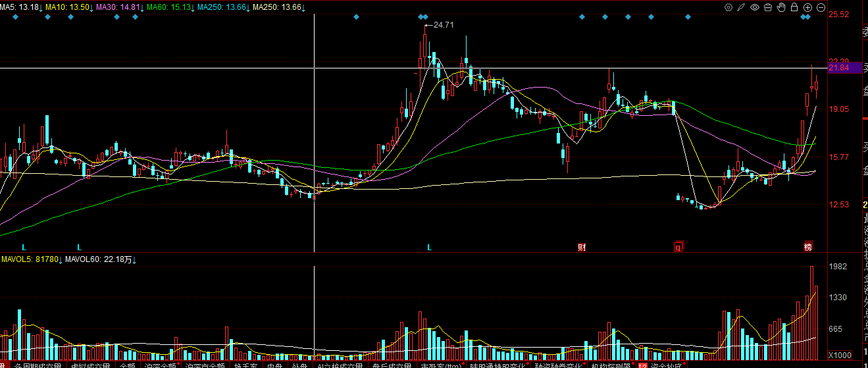Click the red boxed q marker

click(x=677, y=248)
